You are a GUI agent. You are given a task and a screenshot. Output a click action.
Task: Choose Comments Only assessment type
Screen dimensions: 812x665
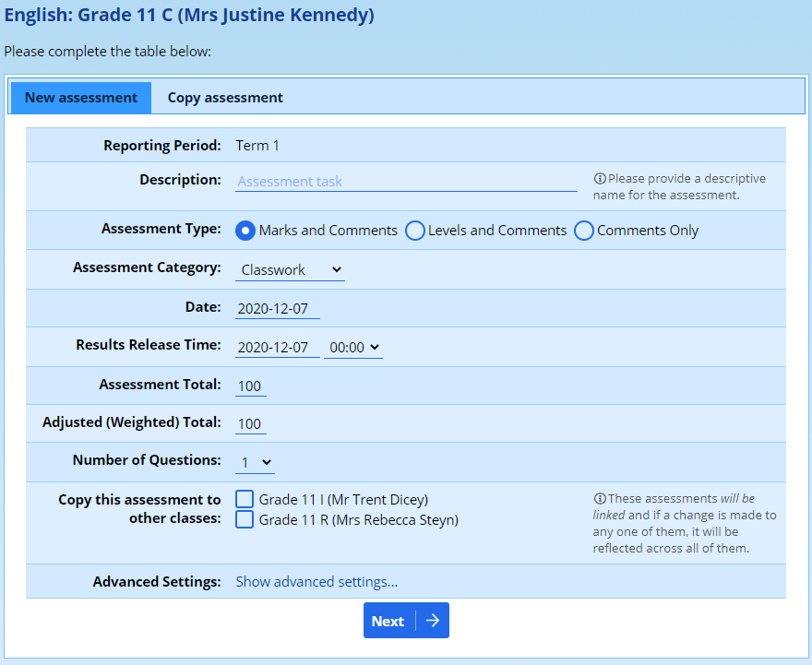(x=584, y=231)
